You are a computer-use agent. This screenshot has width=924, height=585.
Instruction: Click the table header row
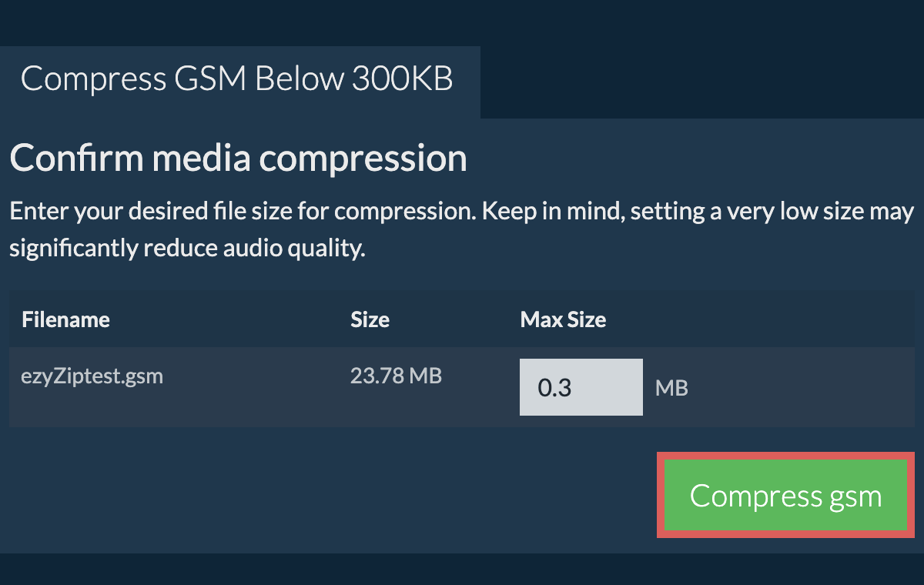(x=231, y=319)
